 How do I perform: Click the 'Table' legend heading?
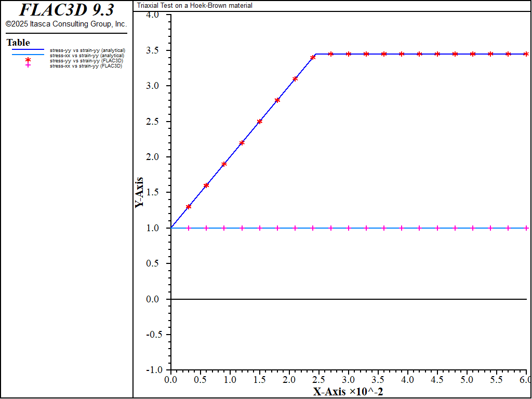pos(18,43)
